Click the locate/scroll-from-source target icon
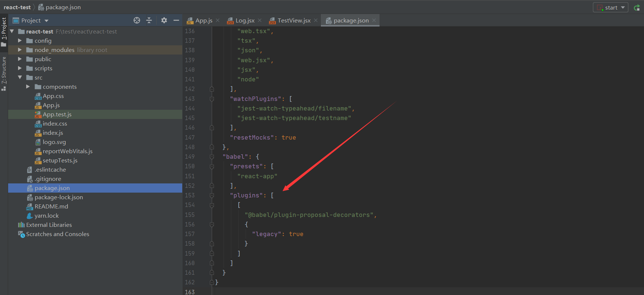The width and height of the screenshot is (644, 295). [x=137, y=20]
